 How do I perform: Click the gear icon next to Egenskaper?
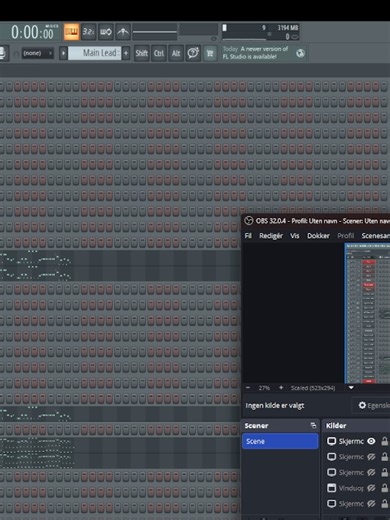click(362, 405)
